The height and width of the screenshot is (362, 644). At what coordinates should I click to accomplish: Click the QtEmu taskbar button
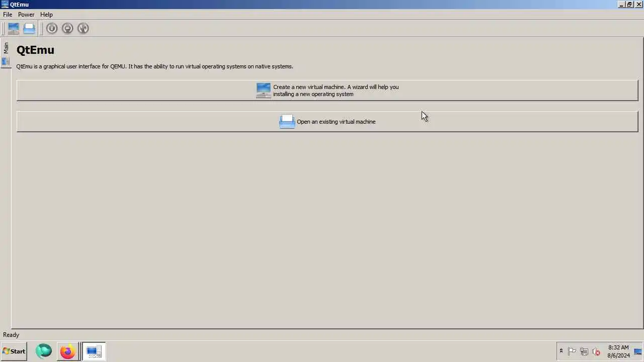(x=94, y=351)
